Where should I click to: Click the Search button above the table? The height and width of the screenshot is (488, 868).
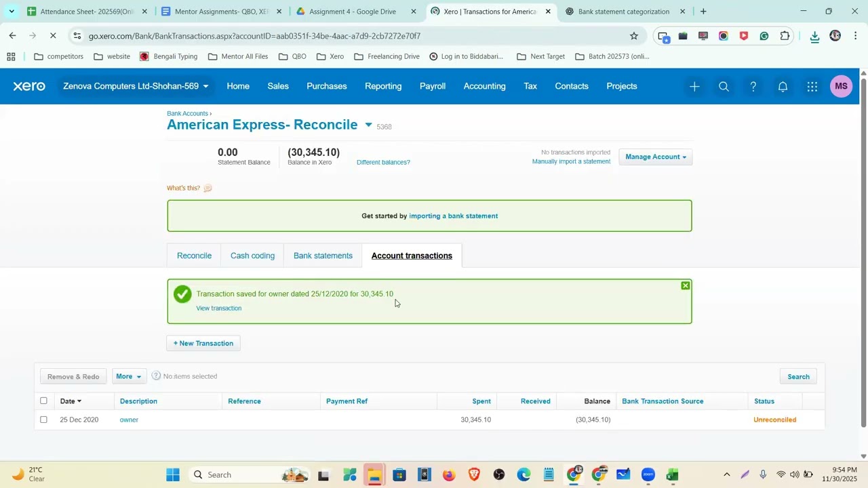[x=798, y=376]
